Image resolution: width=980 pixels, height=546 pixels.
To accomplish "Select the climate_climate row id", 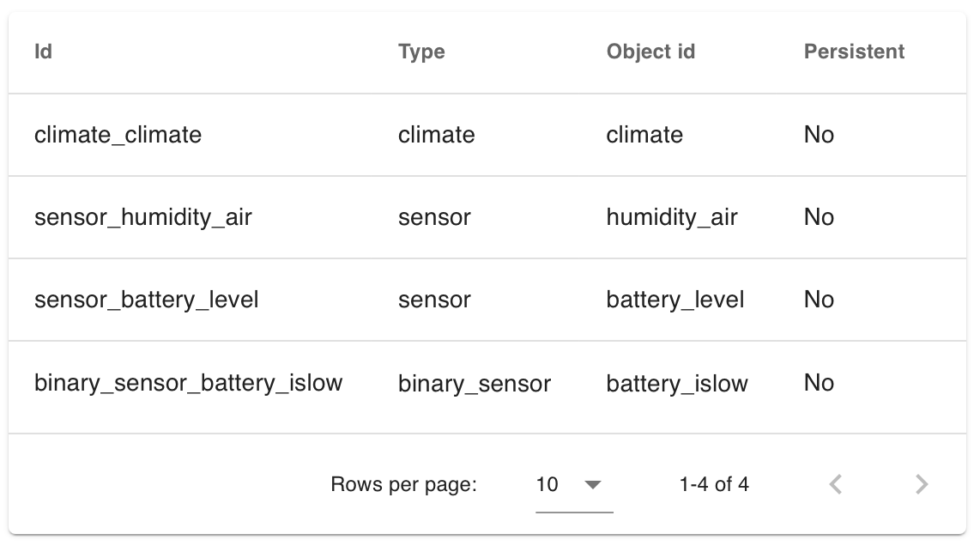I will click(118, 135).
